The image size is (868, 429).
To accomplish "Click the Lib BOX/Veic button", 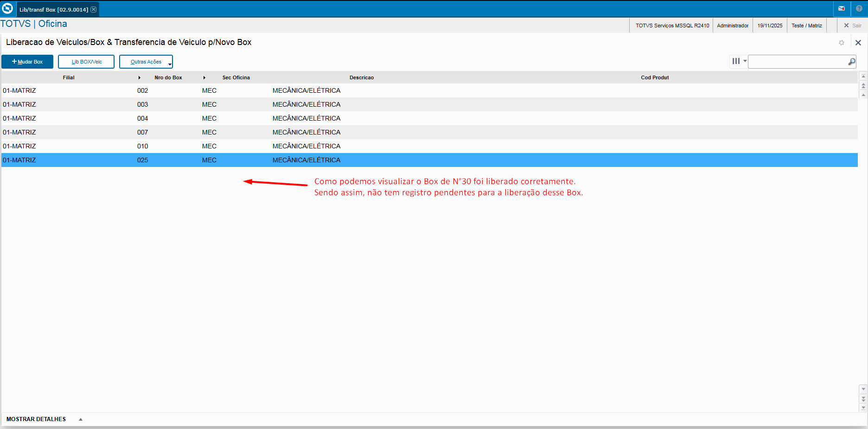I will (x=86, y=62).
